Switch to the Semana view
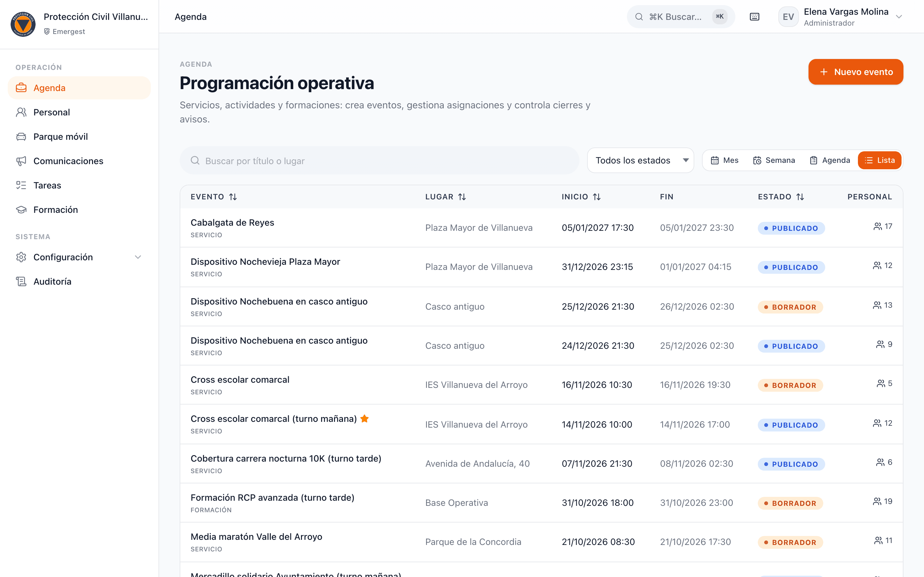924x577 pixels. [x=774, y=160]
